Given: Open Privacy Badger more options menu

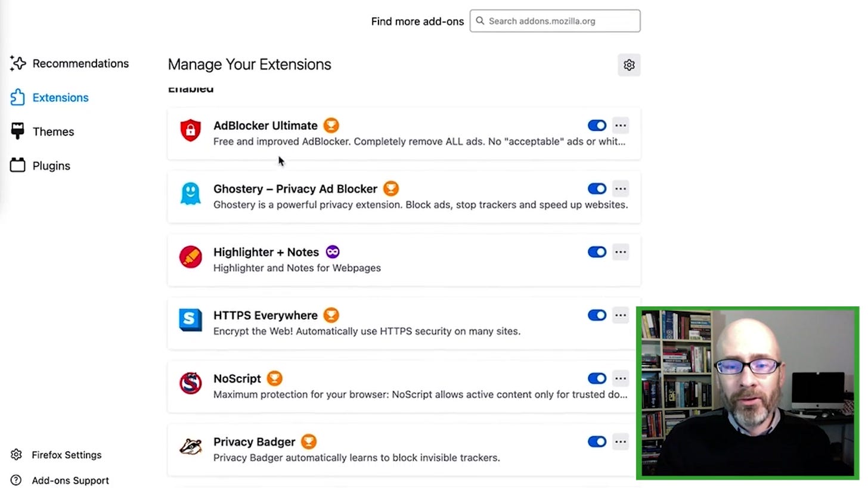Looking at the screenshot, I should 621,442.
